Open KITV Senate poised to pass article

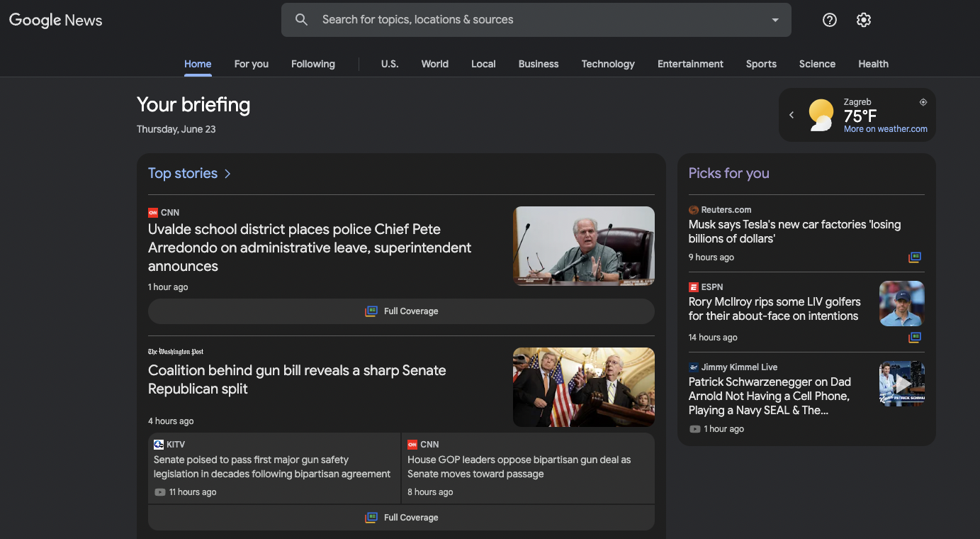pyautogui.click(x=272, y=467)
